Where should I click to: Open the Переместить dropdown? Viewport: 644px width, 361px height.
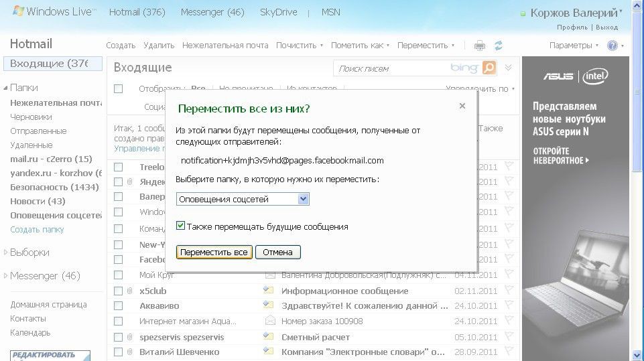[x=426, y=46]
